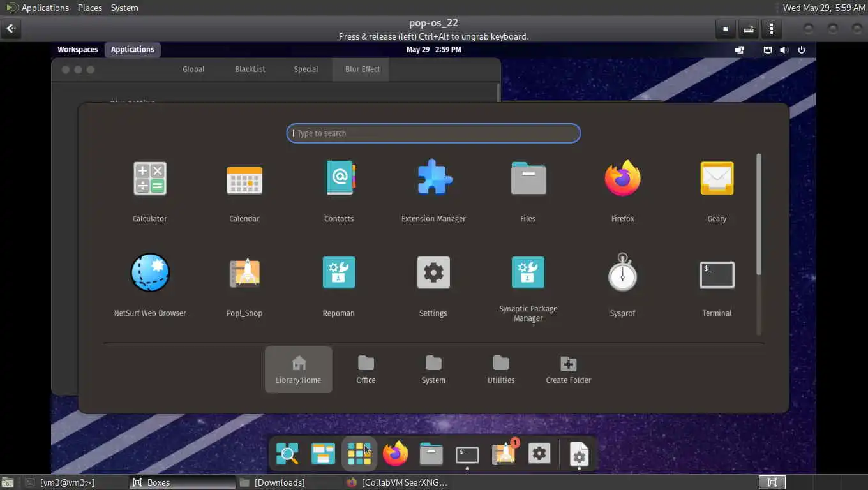Click Applications button in Pop!_OS top bar
Image resolution: width=868 pixels, height=490 pixels.
[132, 50]
